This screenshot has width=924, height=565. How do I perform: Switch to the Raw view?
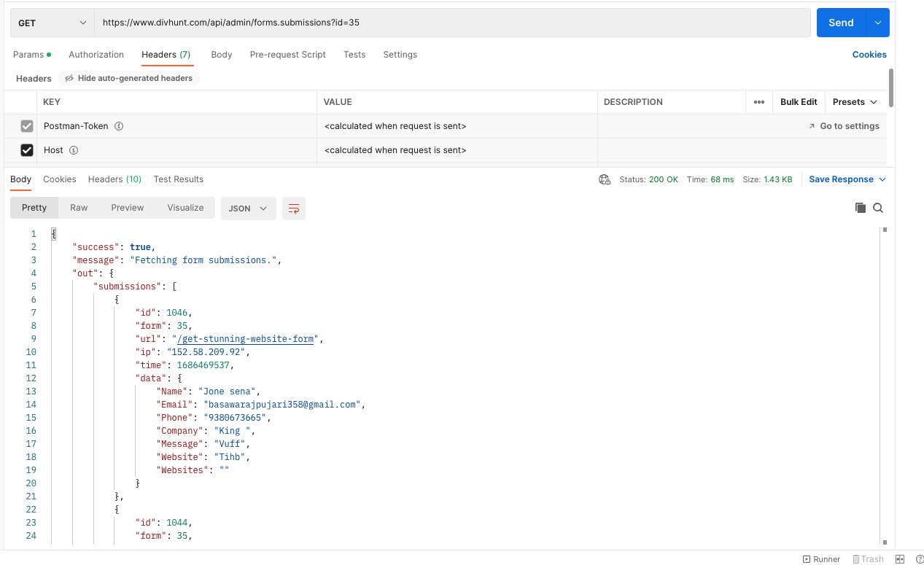(x=79, y=208)
